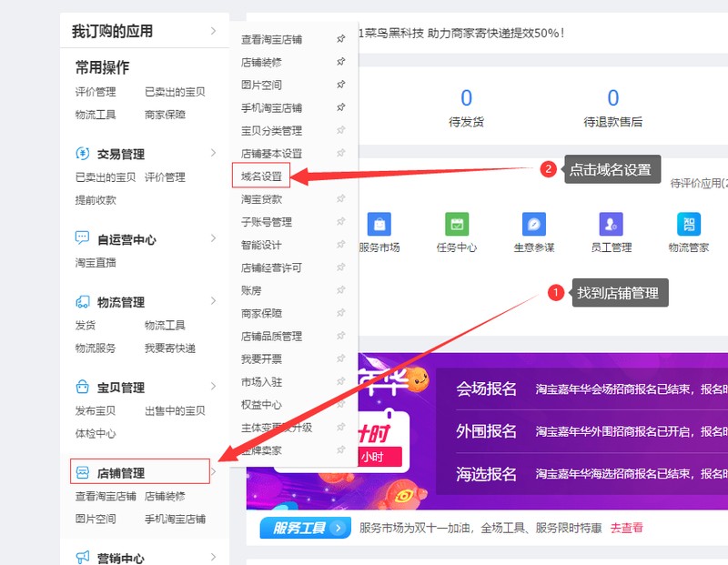Click 待评价应用 text

[x=699, y=184]
